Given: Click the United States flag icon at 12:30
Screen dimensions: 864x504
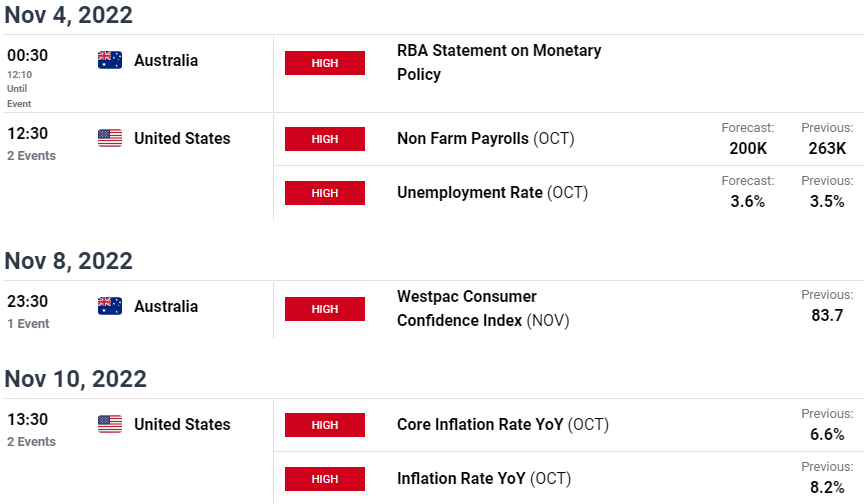Looking at the screenshot, I should point(110,138).
